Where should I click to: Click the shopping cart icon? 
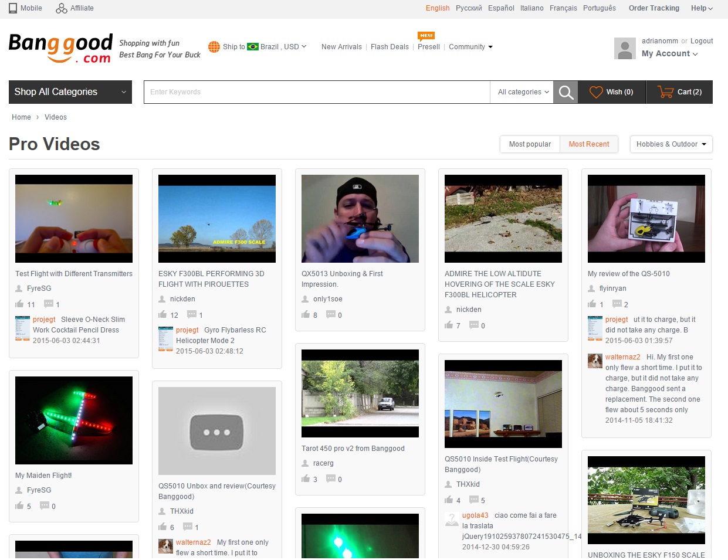pos(665,92)
